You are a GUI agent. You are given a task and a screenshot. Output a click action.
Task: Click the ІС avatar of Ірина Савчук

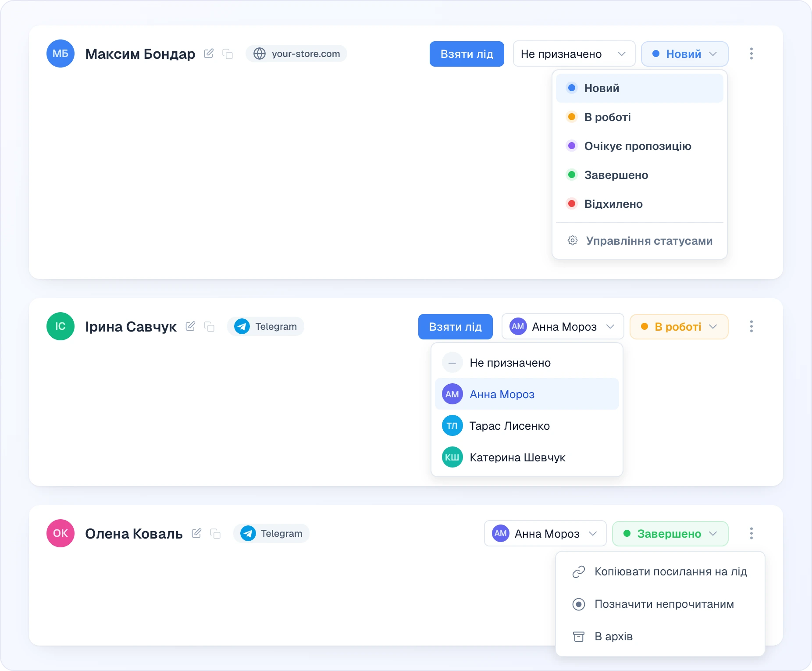(61, 326)
